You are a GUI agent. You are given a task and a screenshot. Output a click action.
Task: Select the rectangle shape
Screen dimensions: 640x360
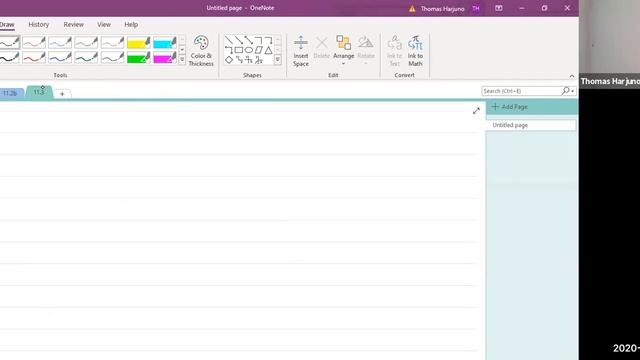(239, 50)
